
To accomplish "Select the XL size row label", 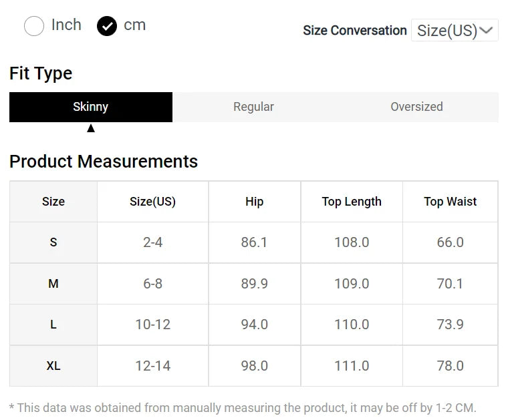I will (53, 366).
